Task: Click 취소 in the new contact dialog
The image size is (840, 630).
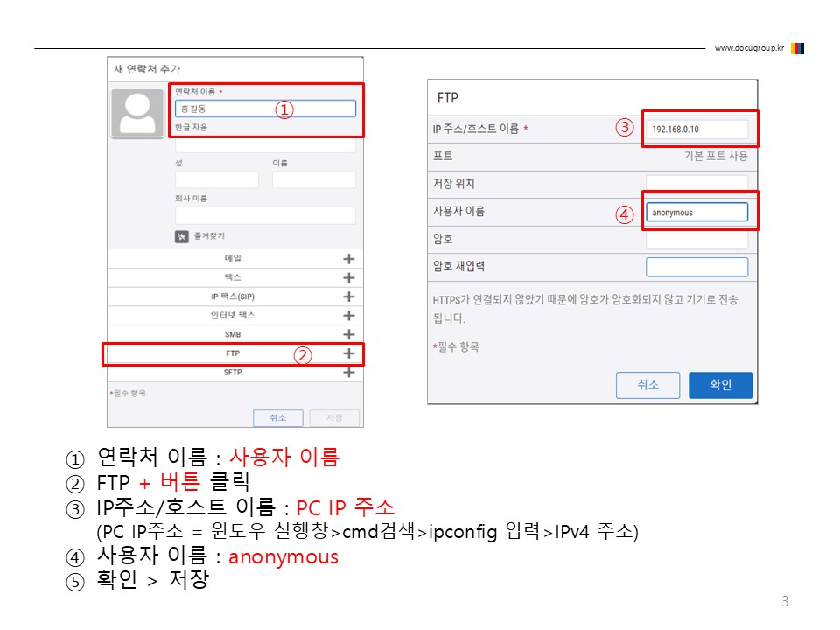Action: 277,418
